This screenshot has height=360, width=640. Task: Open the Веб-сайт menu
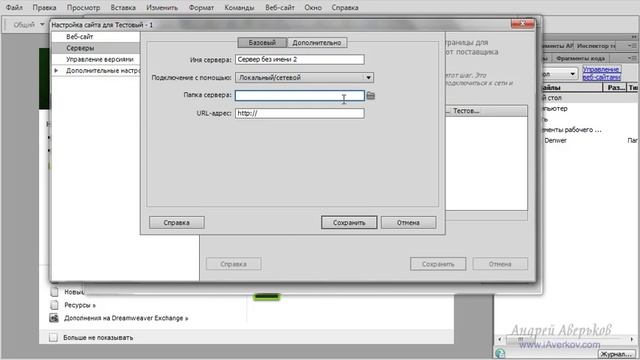tap(280, 8)
